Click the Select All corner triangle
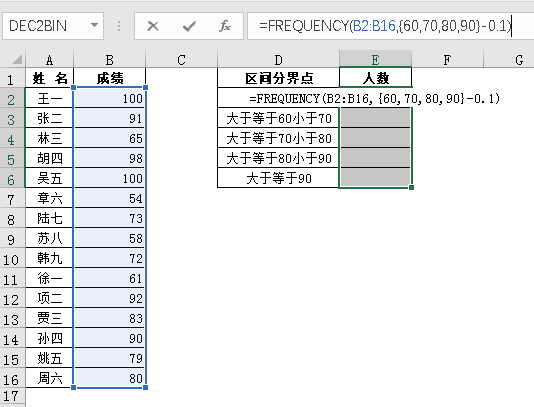The image size is (534, 407). [x=17, y=60]
